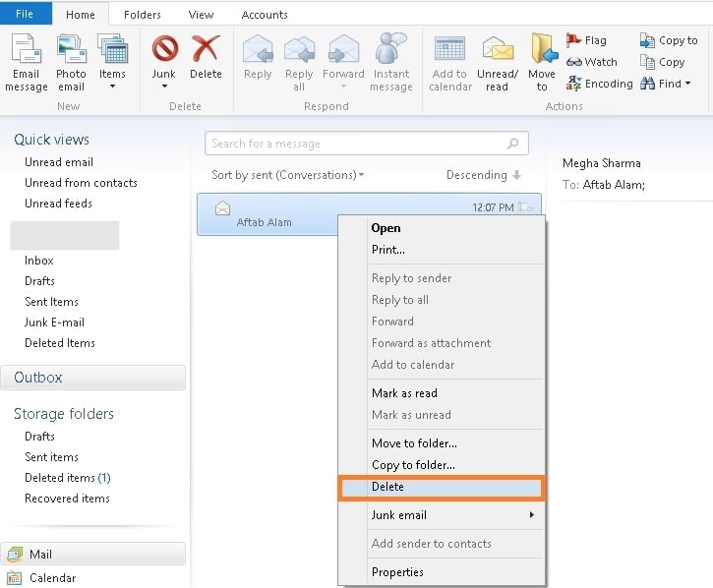
Task: Click Copy to in ribbon
Action: coord(669,40)
